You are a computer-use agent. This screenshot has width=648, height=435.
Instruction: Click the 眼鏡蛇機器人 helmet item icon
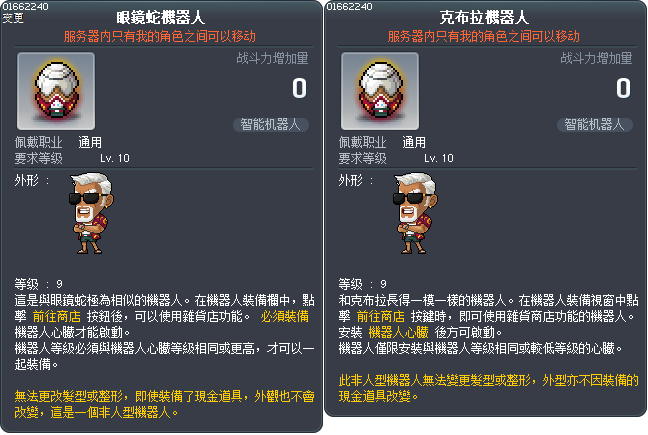[56, 91]
